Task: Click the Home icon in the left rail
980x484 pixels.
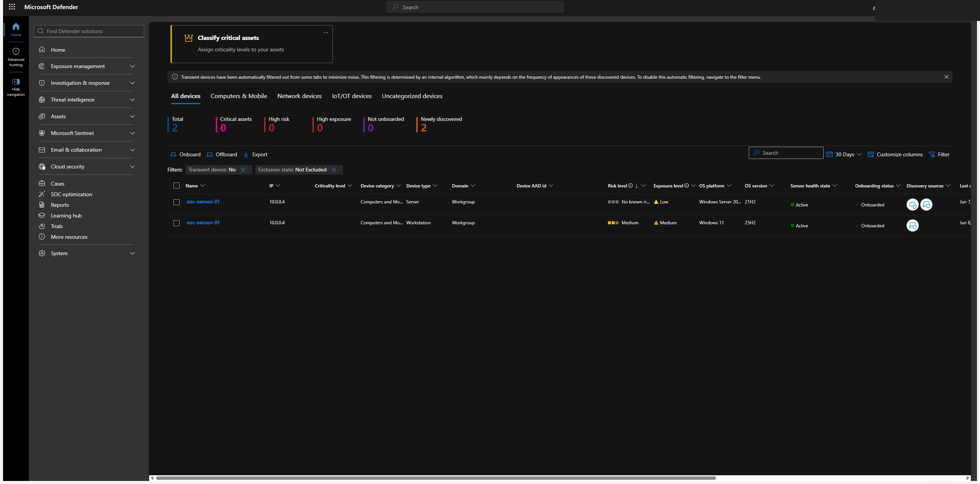Action: 16,27
